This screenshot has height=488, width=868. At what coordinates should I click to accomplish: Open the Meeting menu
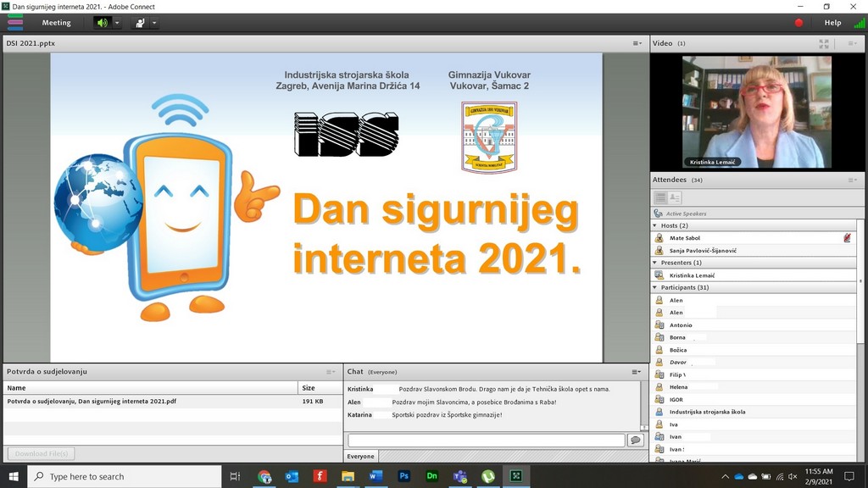[57, 23]
